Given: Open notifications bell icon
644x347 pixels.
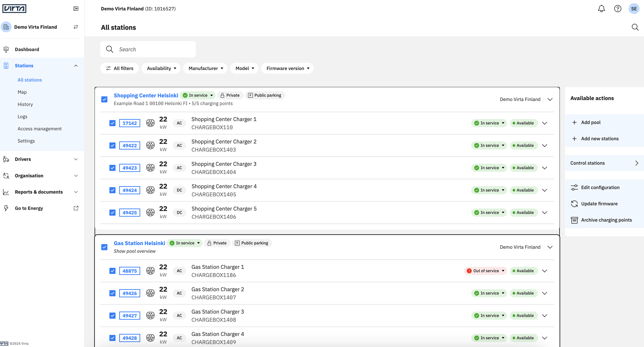Looking at the screenshot, I should pyautogui.click(x=601, y=9).
